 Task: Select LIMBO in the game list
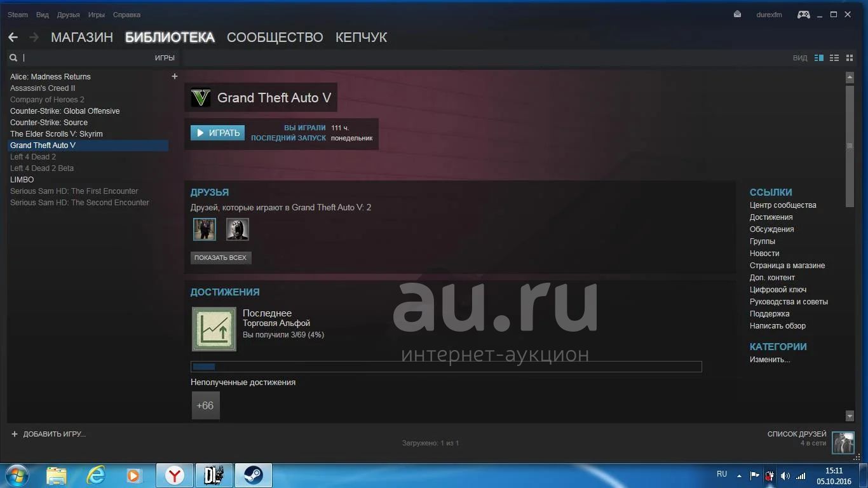(x=22, y=180)
